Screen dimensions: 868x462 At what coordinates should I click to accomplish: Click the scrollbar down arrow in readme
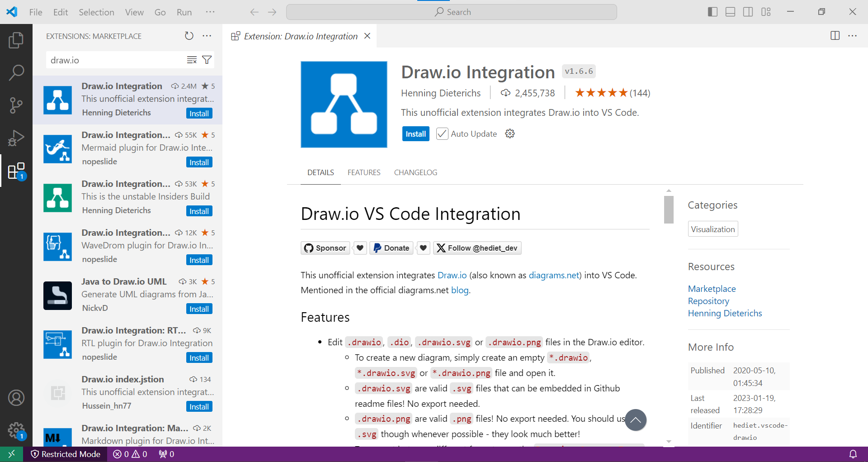pos(669,442)
